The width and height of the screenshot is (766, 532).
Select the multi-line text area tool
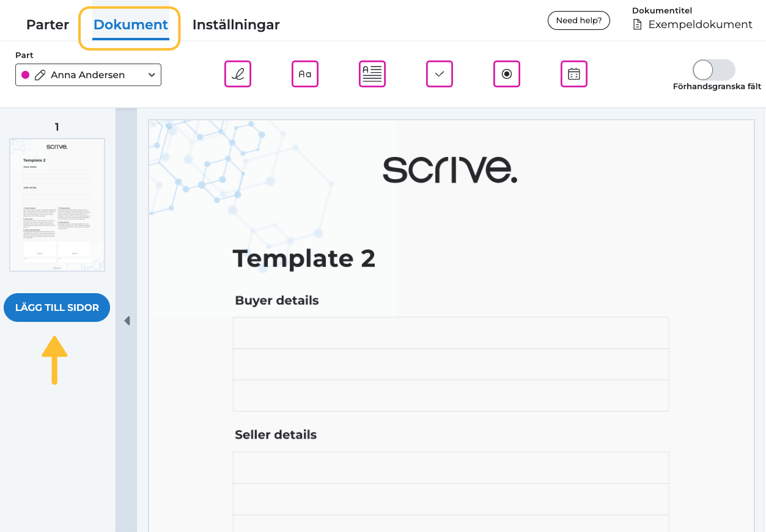point(372,74)
